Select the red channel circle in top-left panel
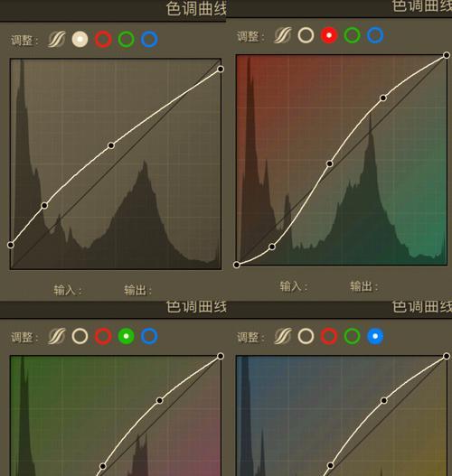The image size is (452, 476). 103,39
